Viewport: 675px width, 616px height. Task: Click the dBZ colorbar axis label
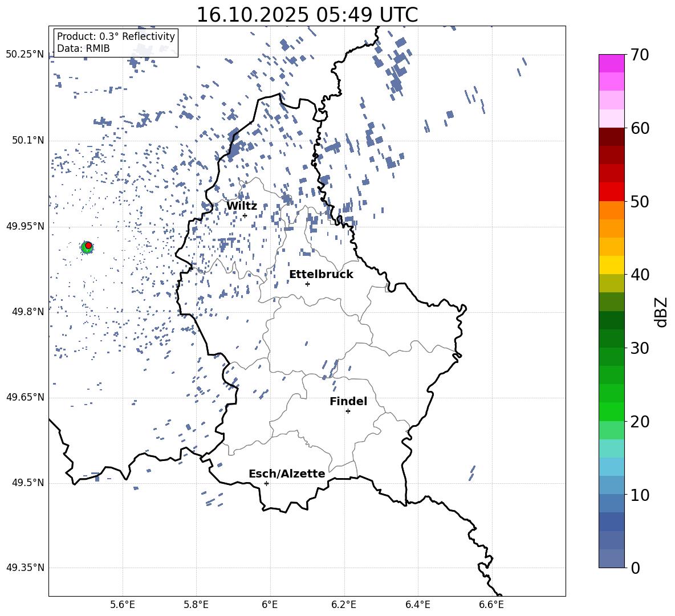661,312
